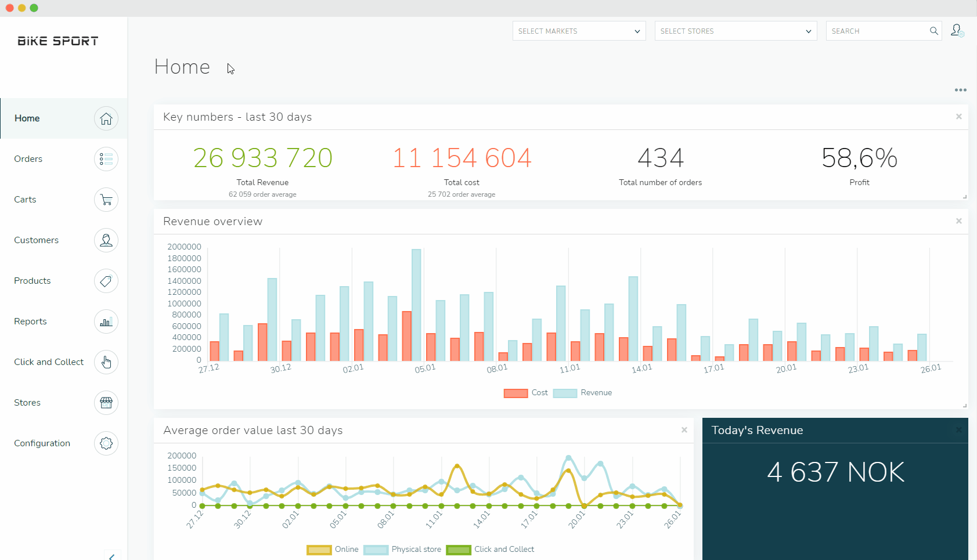Click the macOS yellow minimize window button

click(x=21, y=8)
